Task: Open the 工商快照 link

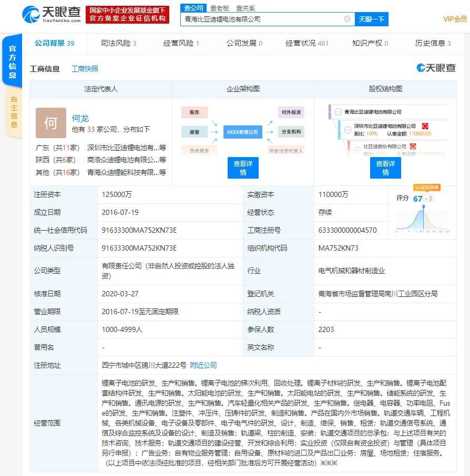Action: tap(85, 69)
